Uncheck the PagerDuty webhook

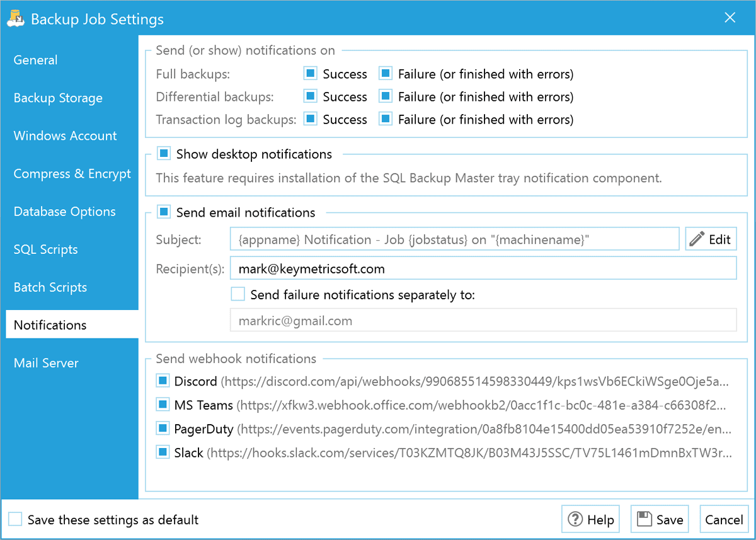pos(163,429)
